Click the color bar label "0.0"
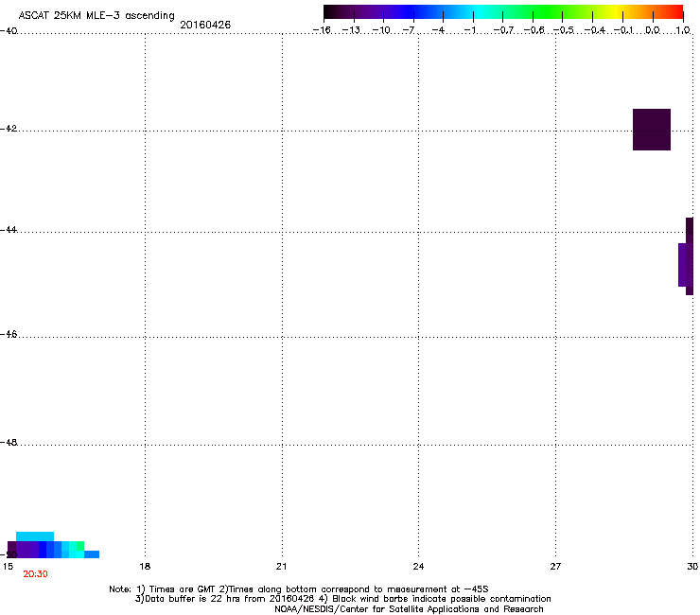 click(x=653, y=30)
